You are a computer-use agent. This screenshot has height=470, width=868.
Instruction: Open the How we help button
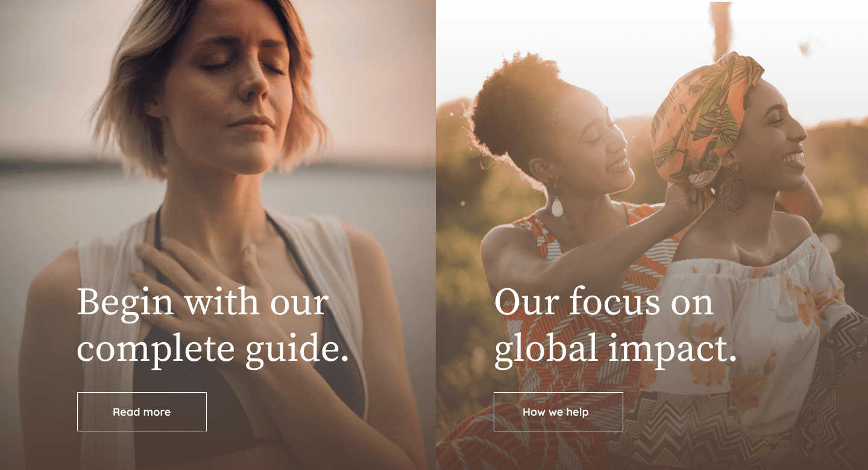558,411
